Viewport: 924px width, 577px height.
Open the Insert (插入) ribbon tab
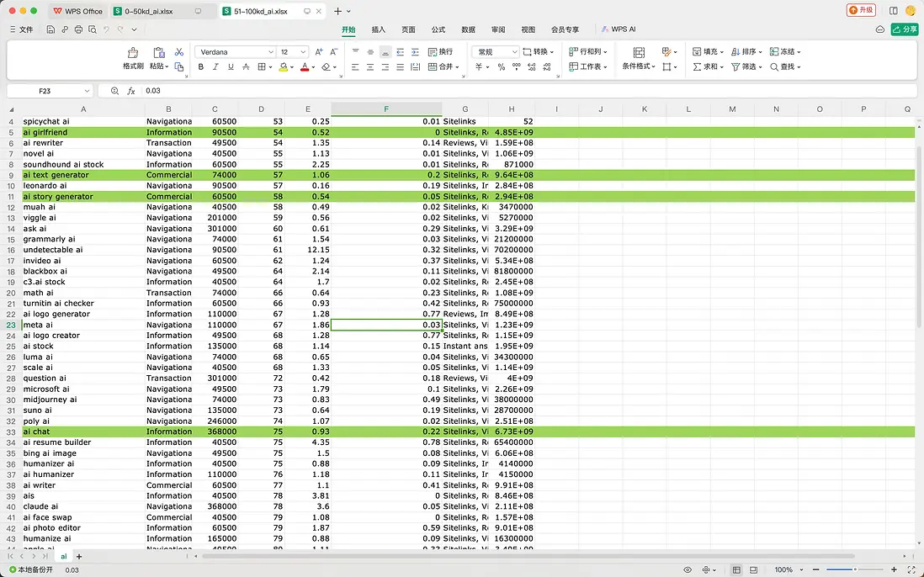[x=379, y=29]
